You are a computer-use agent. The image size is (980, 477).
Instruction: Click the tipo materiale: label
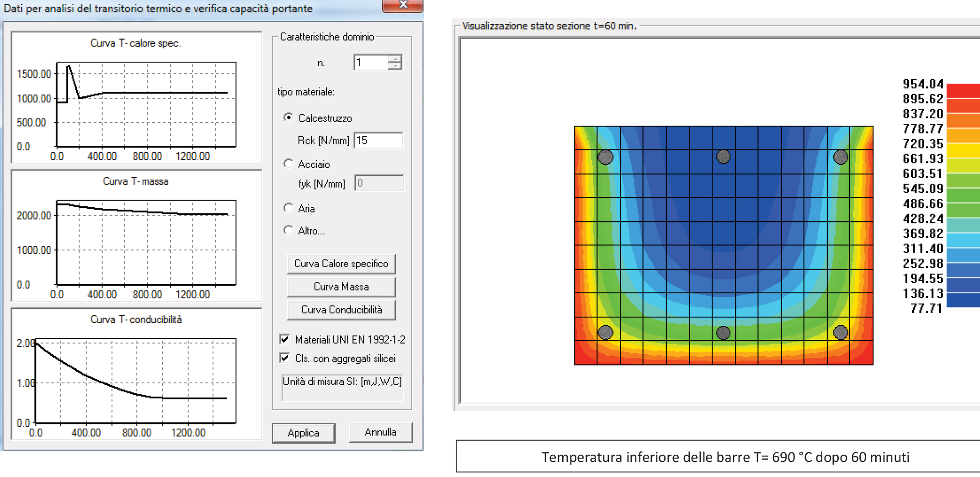click(306, 92)
